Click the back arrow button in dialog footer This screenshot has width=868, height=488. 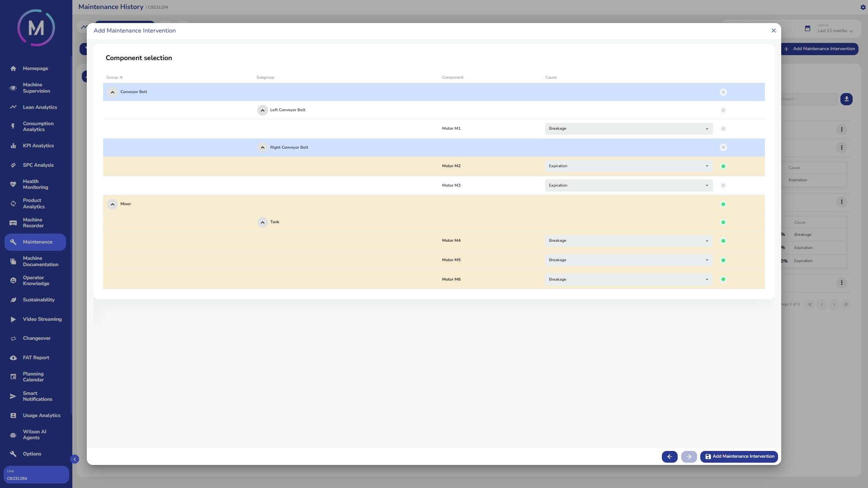(x=670, y=457)
